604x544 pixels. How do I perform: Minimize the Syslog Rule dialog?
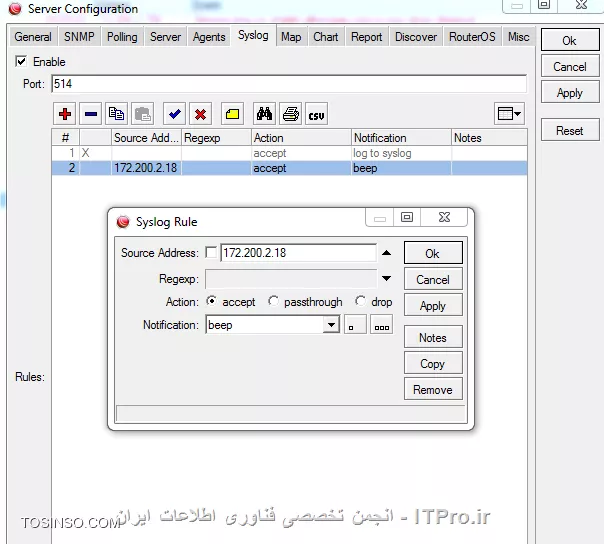(x=379, y=217)
